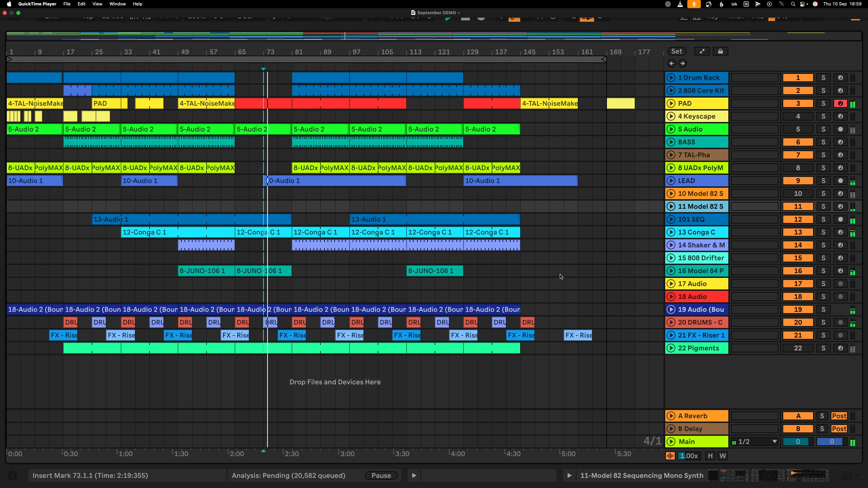Solo the BASS track
Viewport: 868px width, 488px height.
823,142
